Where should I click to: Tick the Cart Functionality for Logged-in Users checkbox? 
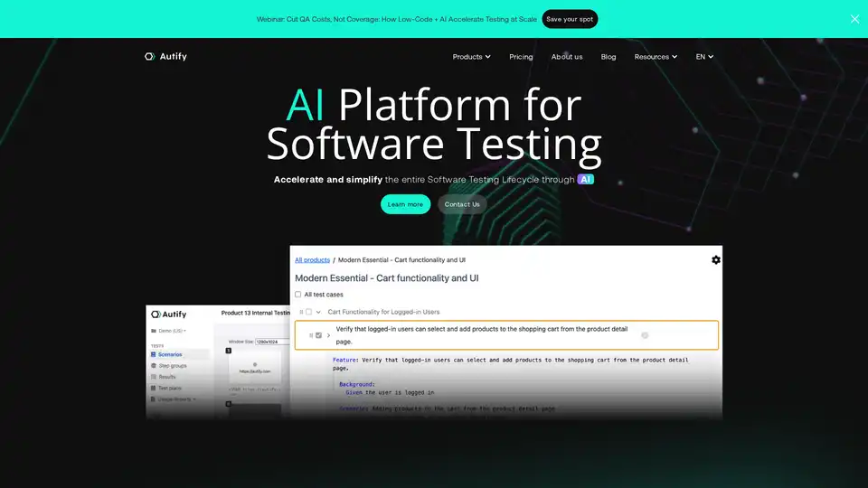tap(308, 312)
